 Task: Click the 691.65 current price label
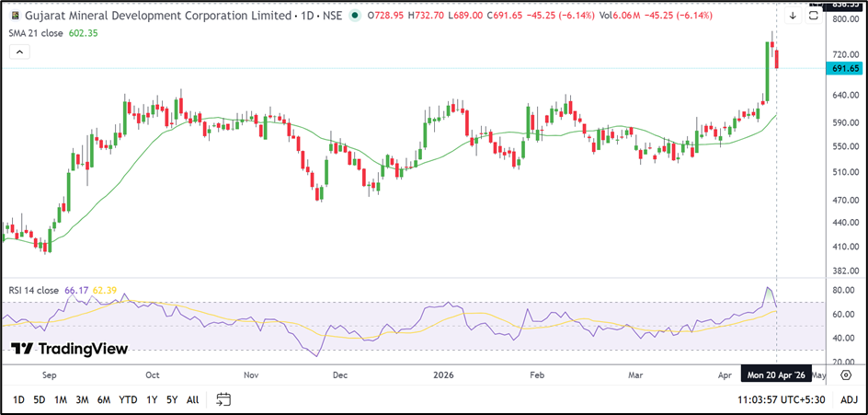845,69
